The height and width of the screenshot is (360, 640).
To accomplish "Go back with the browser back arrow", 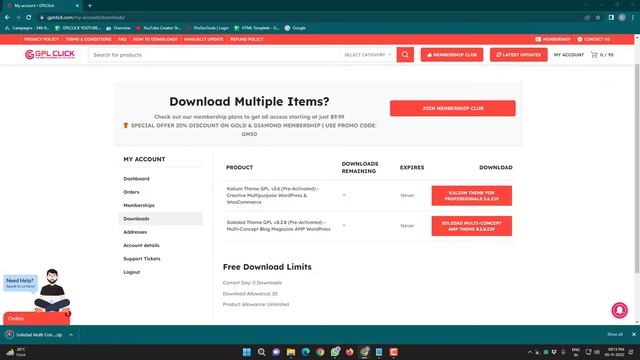I will 7,18.
